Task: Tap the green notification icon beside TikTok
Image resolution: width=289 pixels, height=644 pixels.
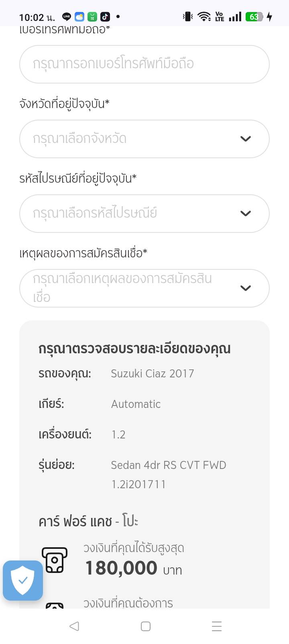Action: click(92, 17)
